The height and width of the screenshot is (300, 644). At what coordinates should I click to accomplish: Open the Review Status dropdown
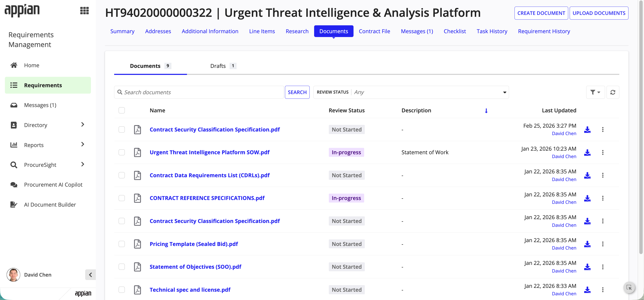[x=411, y=92]
